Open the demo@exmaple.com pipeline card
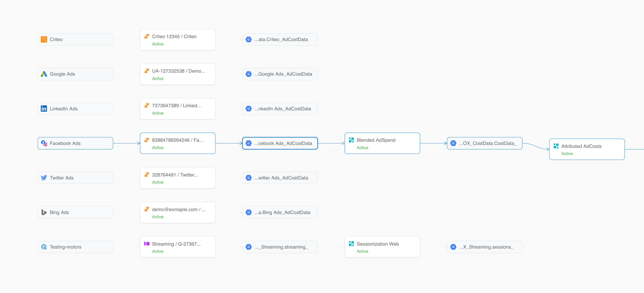Image resolution: width=644 pixels, height=293 pixels. (178, 212)
